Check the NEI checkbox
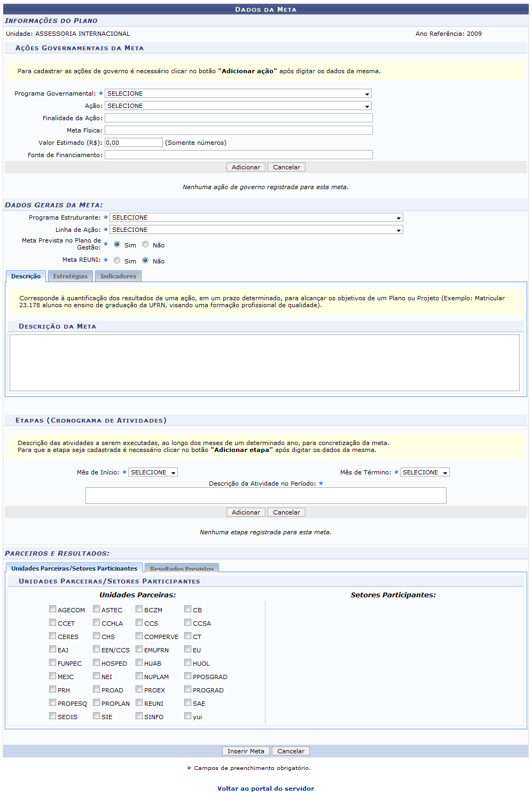The width and height of the screenshot is (532, 795). coord(96,675)
